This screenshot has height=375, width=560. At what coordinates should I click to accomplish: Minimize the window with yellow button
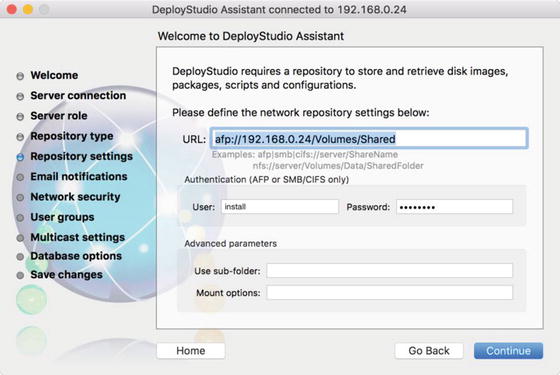pos(28,9)
